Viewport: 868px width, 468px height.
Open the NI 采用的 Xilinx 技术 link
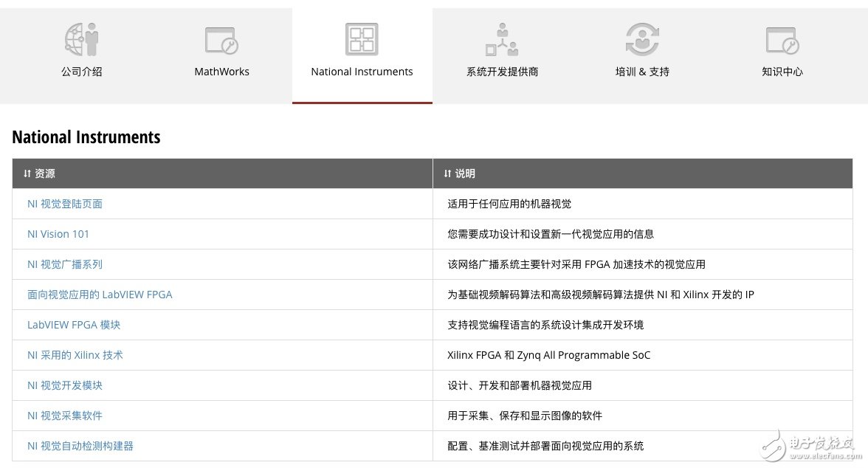click(75, 355)
